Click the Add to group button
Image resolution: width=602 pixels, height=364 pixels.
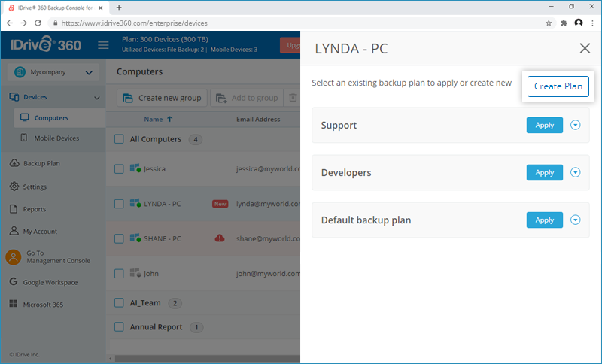pyautogui.click(x=247, y=98)
